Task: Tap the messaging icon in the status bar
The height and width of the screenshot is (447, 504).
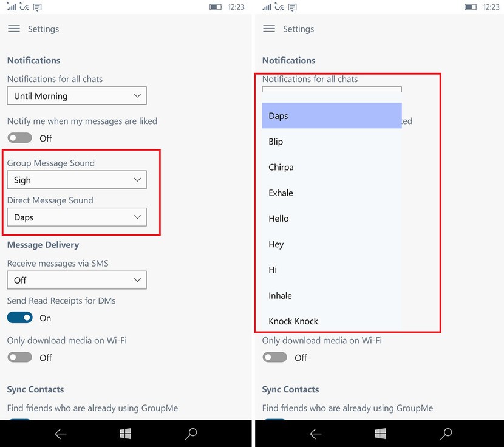Action: click(x=36, y=7)
